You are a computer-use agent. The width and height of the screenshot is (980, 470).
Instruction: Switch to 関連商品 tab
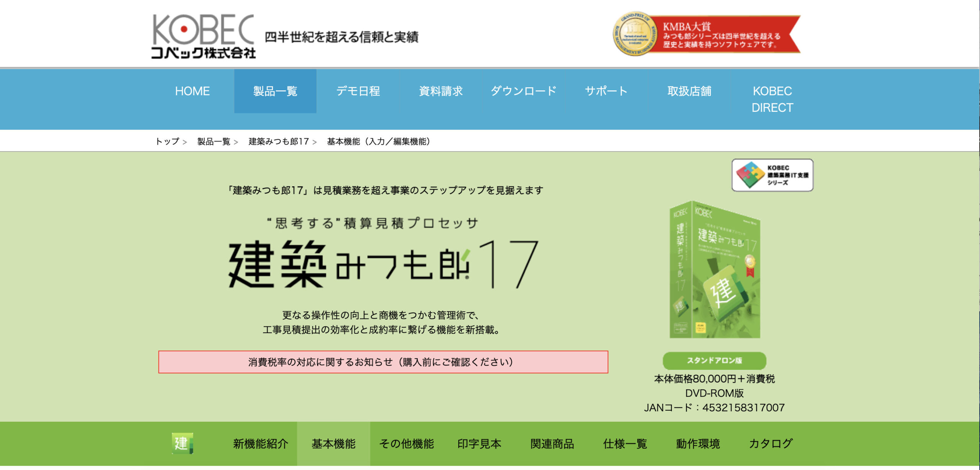coord(552,444)
